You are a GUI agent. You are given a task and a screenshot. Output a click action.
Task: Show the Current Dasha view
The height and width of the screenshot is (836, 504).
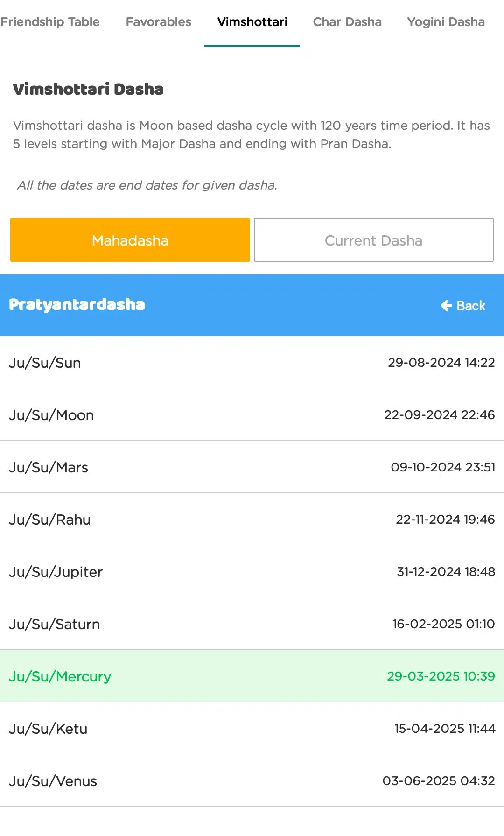point(374,240)
